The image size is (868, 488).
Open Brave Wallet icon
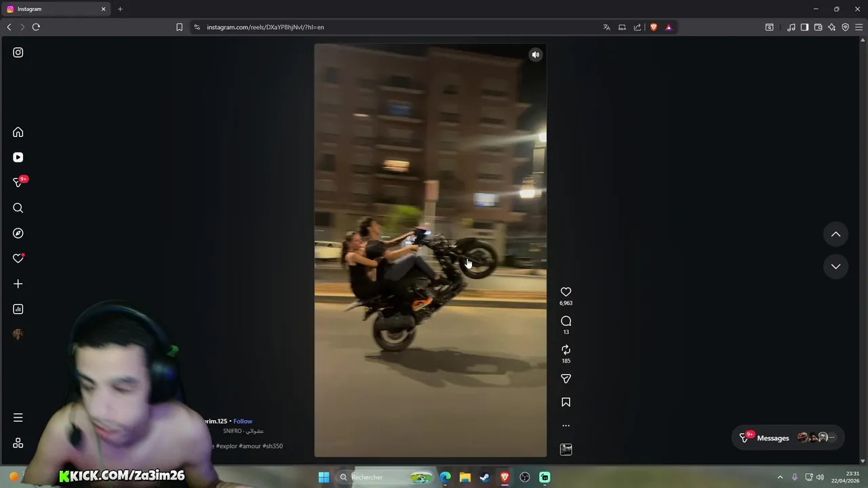tap(818, 27)
